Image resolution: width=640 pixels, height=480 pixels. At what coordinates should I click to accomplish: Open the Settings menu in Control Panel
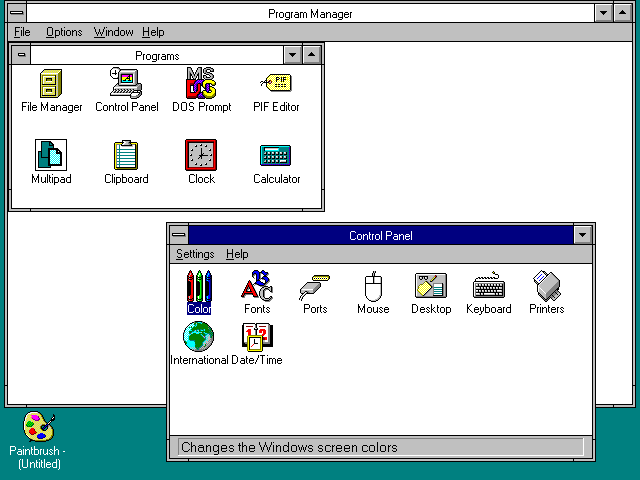click(195, 254)
